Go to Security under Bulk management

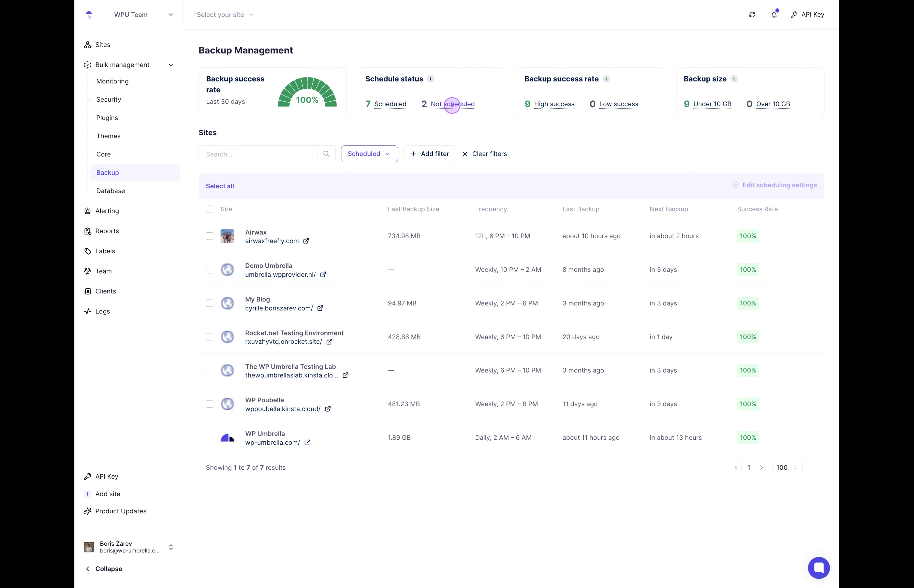tap(108, 100)
